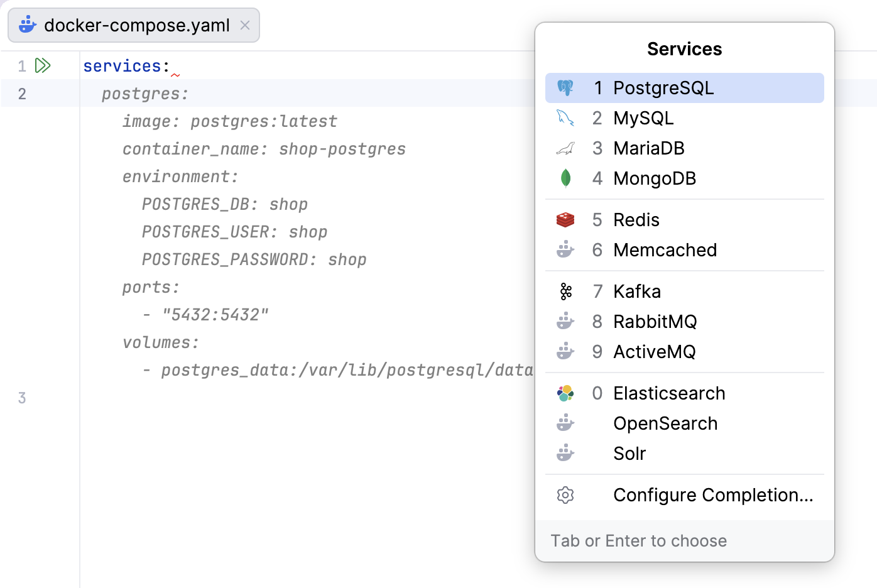Click 'container_name: shop-postgres' text
This screenshot has width=877, height=588.
[264, 149]
